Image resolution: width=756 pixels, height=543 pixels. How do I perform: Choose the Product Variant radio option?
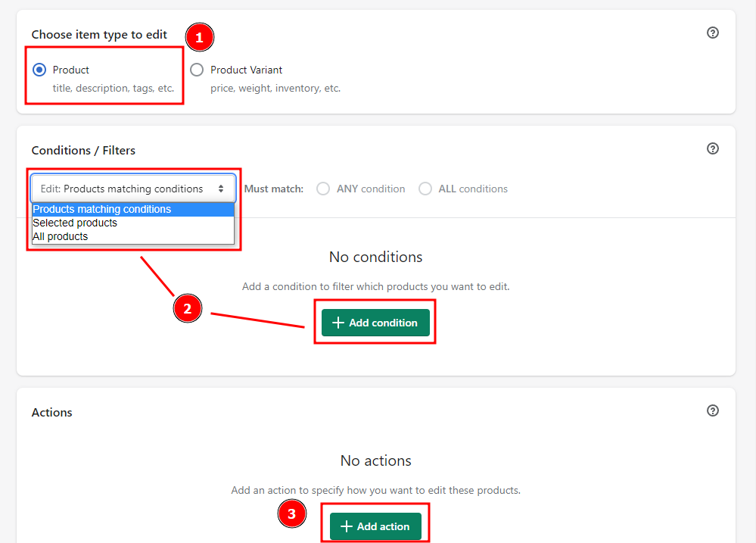[197, 70]
